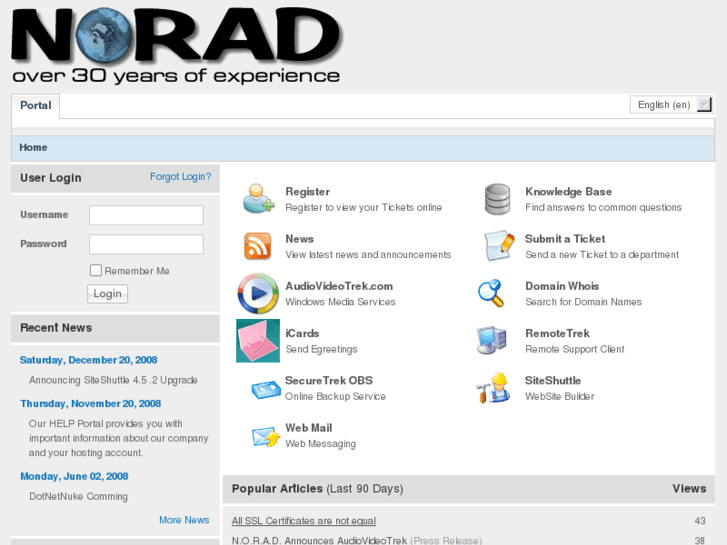Click 'Search for Domain Names' description

tap(583, 302)
